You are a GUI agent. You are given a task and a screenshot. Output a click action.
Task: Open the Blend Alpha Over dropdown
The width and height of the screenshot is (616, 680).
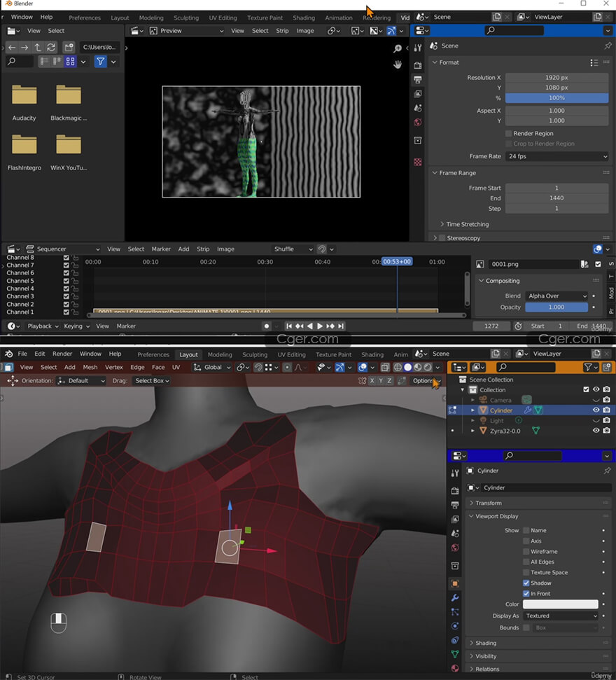pyautogui.click(x=556, y=296)
